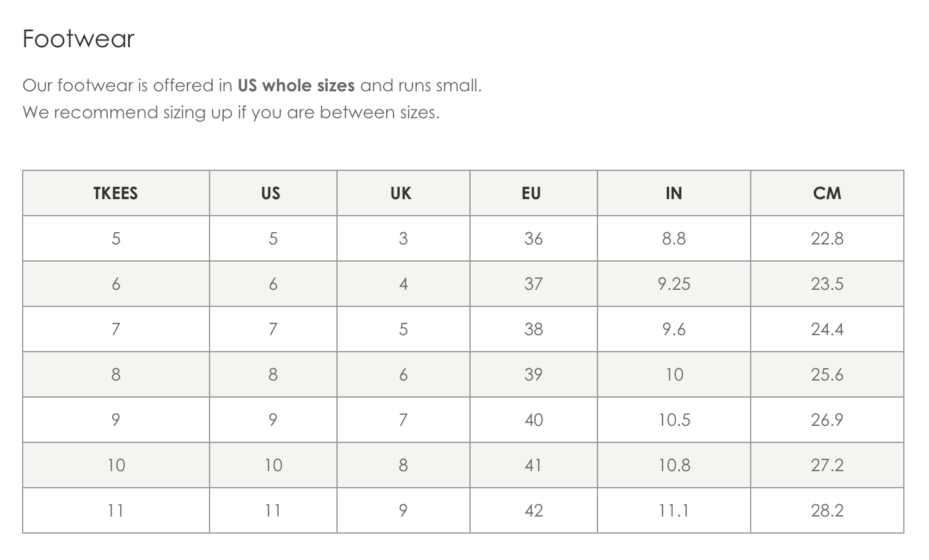Viewport: 929px width, 560px height.
Task: Click the 'We recommend sizing up' sentence
Action: (231, 113)
